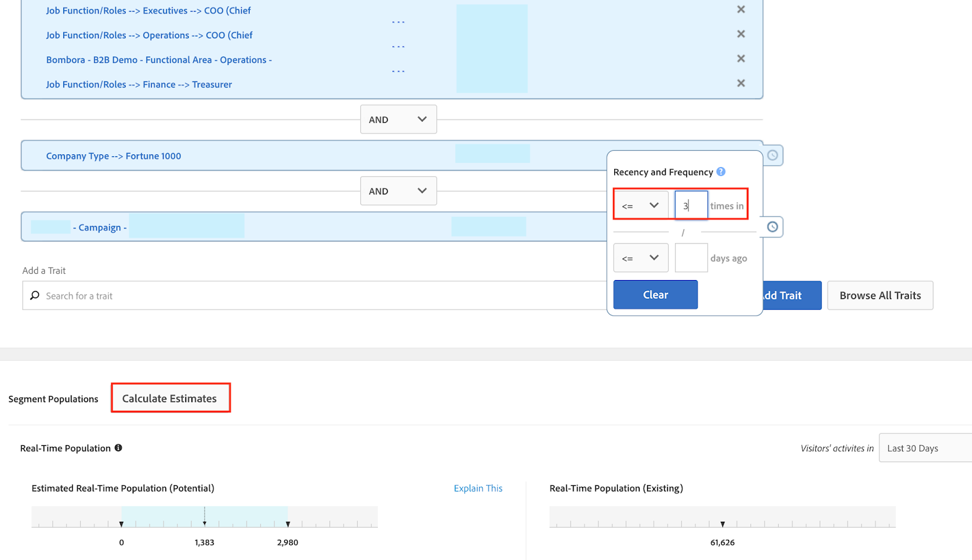Open the Last 30 Days activity dropdown

[x=925, y=448]
